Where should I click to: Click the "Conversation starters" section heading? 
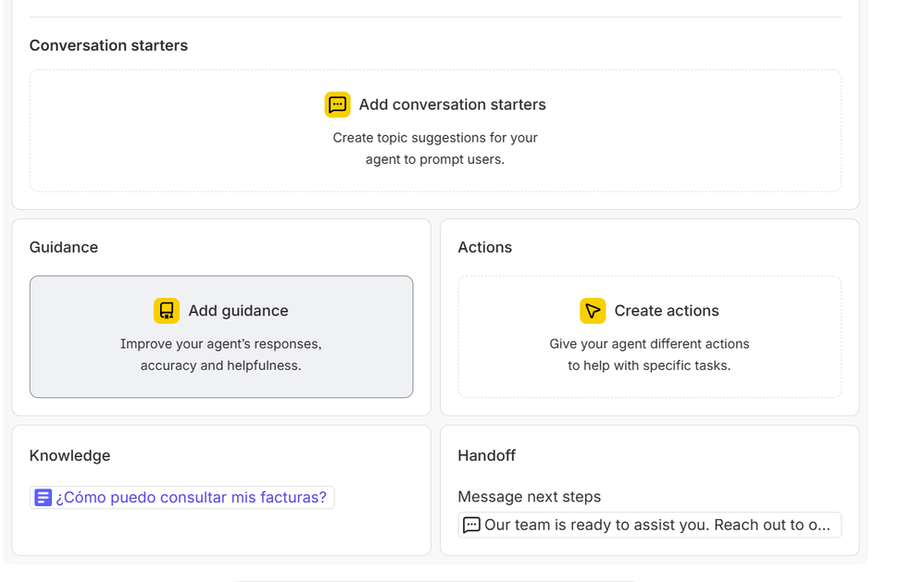click(x=108, y=45)
